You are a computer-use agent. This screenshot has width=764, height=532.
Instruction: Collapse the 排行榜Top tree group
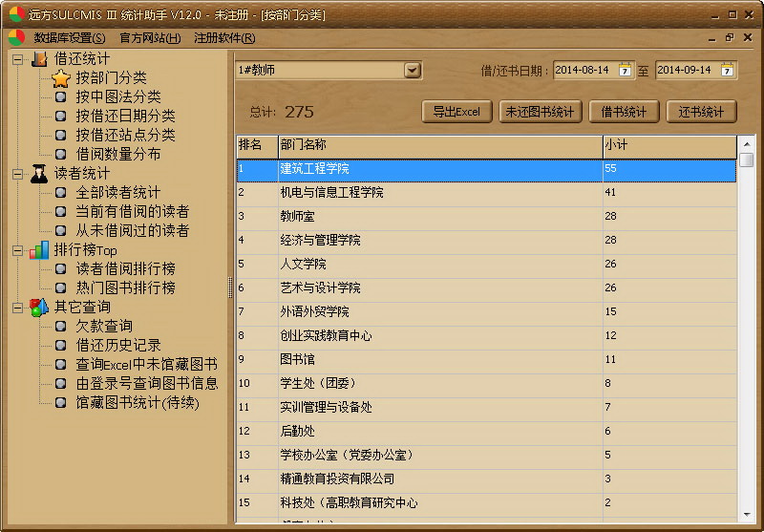pos(17,250)
